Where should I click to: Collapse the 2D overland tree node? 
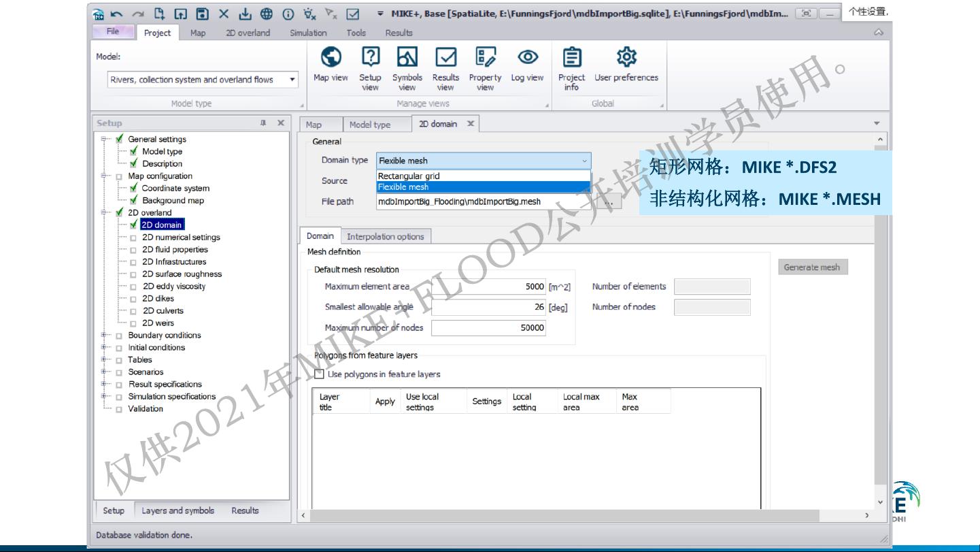105,212
